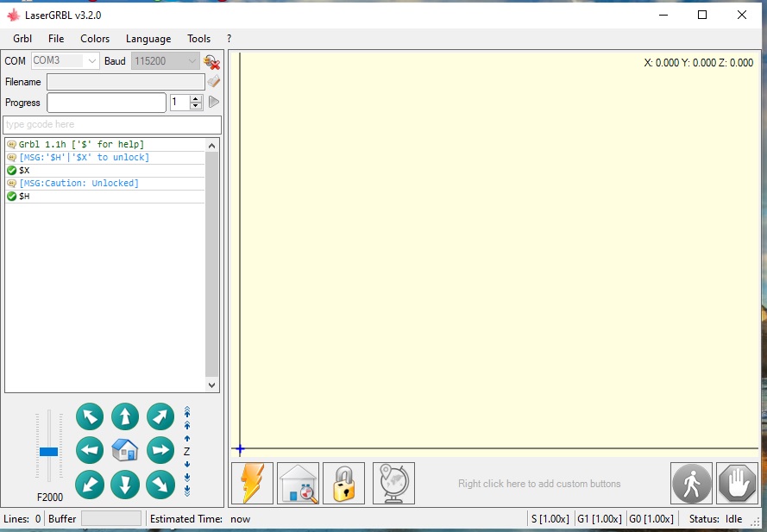This screenshot has width=767, height=532.
Task: Open the COM port dropdown
Action: (91, 60)
